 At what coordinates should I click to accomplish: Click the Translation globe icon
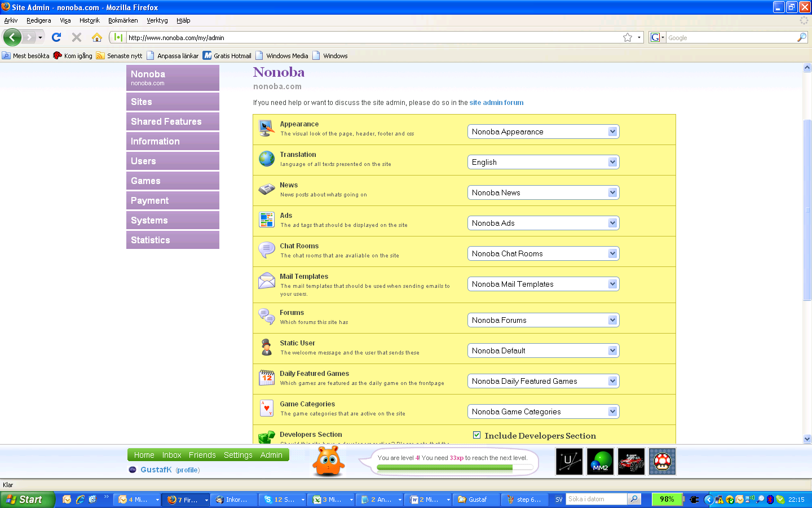click(x=267, y=159)
